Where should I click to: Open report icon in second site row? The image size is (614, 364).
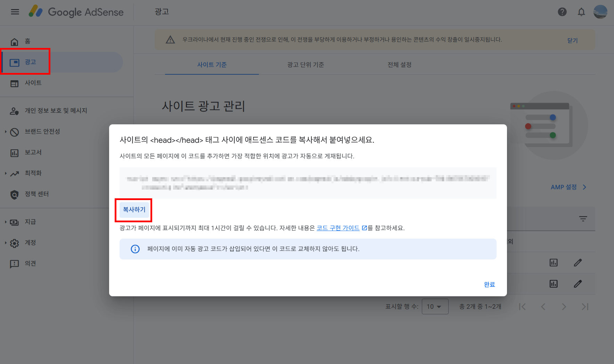[554, 284]
